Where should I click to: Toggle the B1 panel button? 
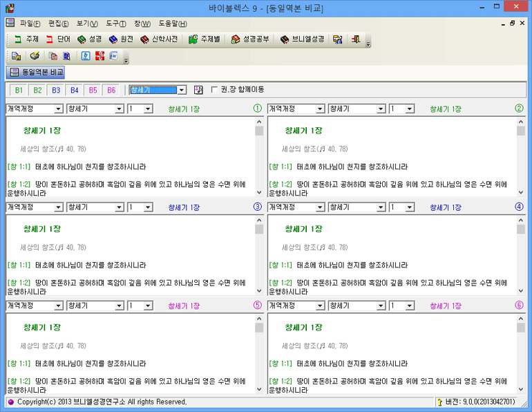(19, 91)
